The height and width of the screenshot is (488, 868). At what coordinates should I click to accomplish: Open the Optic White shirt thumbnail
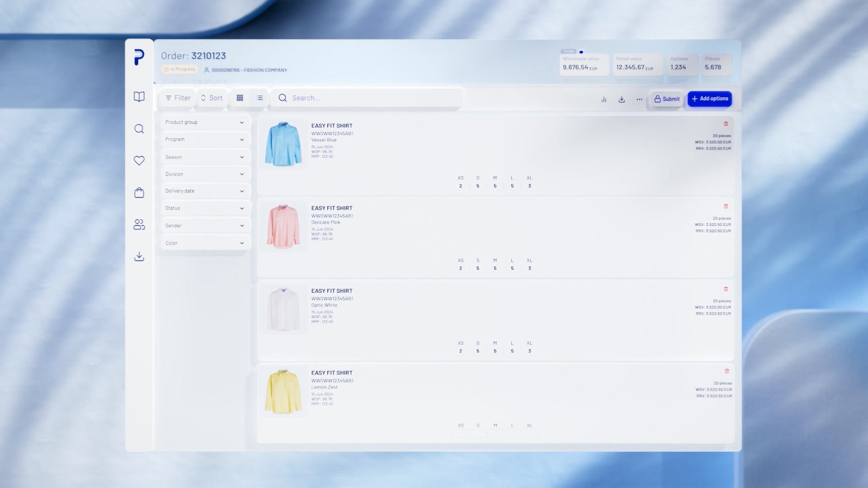[x=283, y=309]
